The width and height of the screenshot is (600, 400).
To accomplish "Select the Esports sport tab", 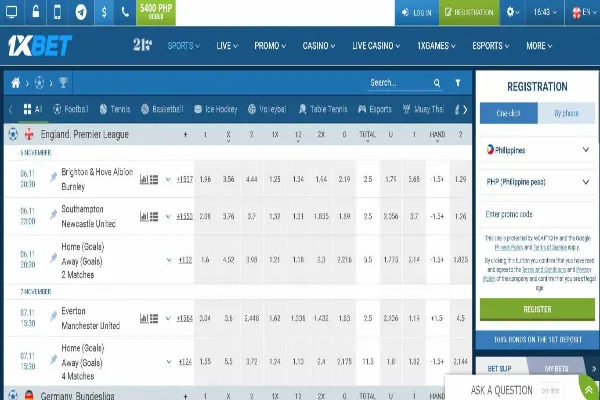I will [x=375, y=109].
